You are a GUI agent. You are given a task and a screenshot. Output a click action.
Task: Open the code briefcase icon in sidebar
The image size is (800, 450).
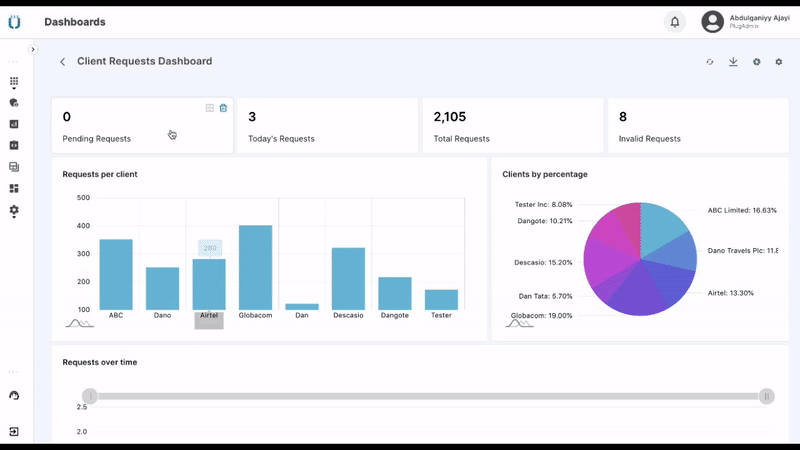(14, 145)
